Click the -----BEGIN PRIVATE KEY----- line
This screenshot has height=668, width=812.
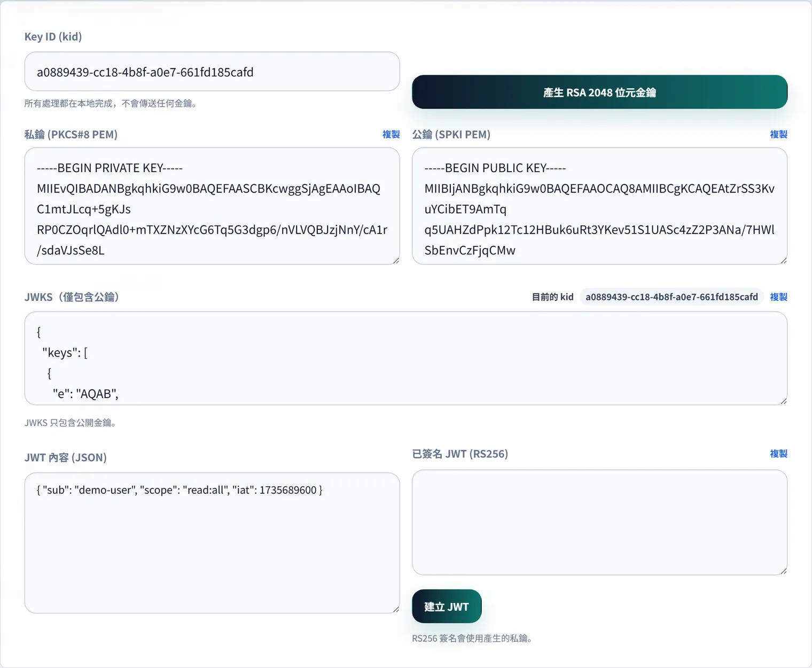point(110,168)
